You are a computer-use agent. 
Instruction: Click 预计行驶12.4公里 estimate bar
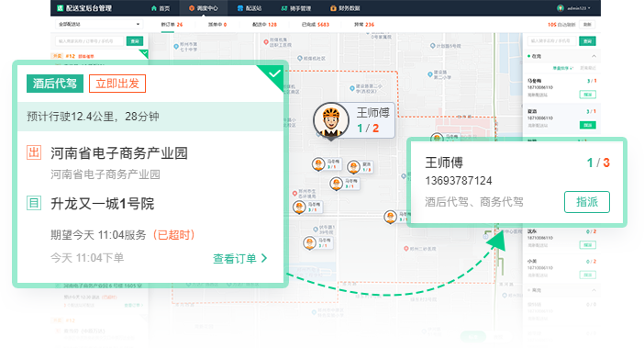tap(150, 117)
